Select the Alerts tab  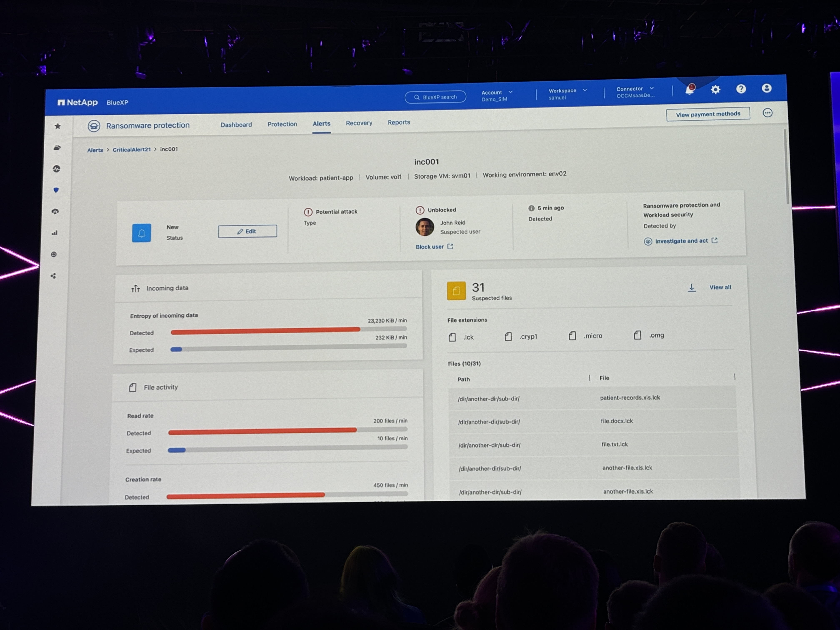pos(321,124)
